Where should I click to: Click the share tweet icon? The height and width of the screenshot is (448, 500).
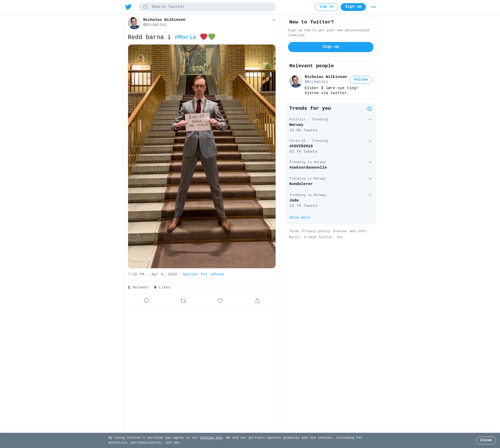257,301
